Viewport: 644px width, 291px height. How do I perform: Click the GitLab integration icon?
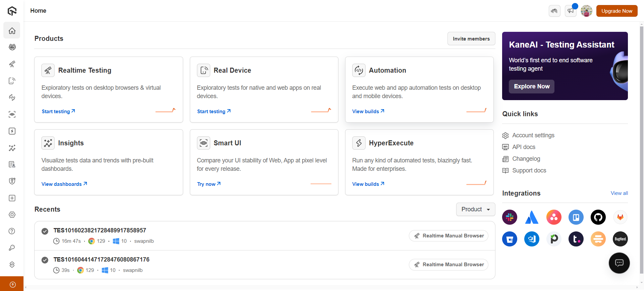[620, 217]
